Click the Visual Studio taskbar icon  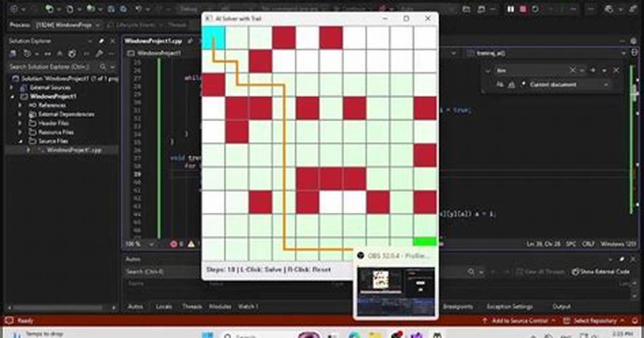click(417, 335)
